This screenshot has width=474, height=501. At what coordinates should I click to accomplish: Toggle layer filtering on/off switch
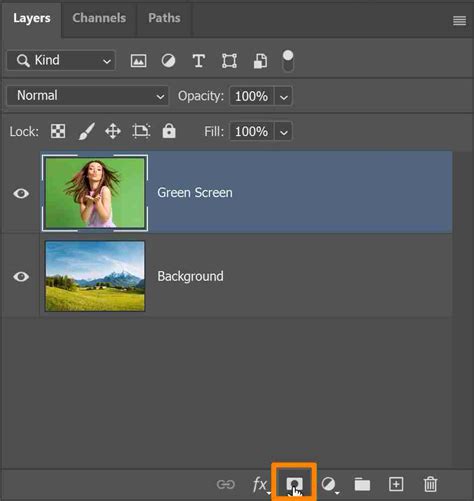coord(288,61)
